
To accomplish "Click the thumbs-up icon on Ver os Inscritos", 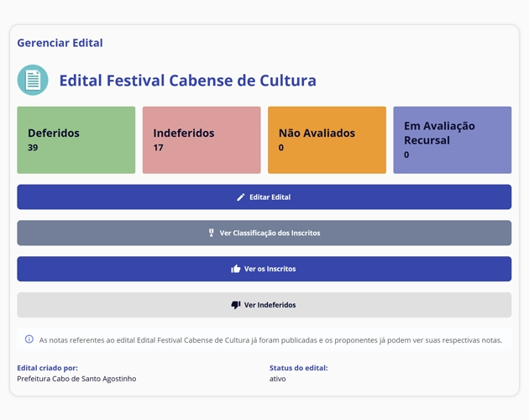I will 236,269.
